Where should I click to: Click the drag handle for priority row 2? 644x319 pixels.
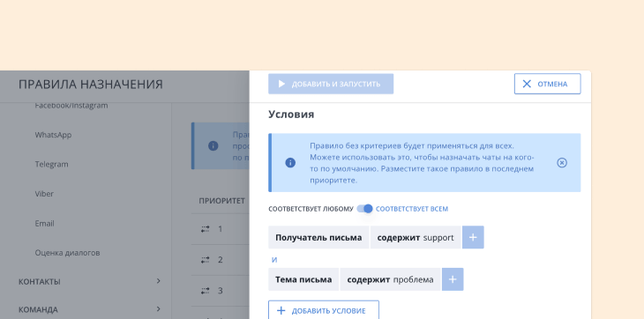[x=205, y=260]
